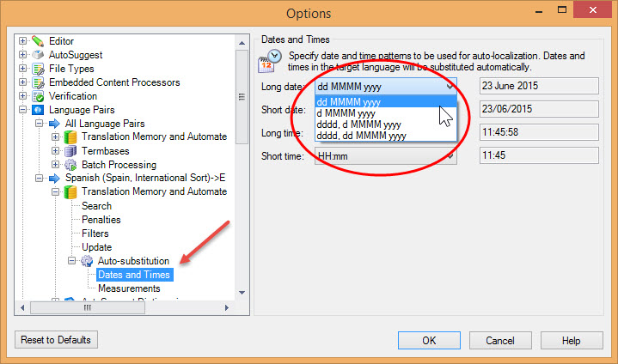Select Penalties in the tree
The width and height of the screenshot is (618, 364).
(x=101, y=220)
